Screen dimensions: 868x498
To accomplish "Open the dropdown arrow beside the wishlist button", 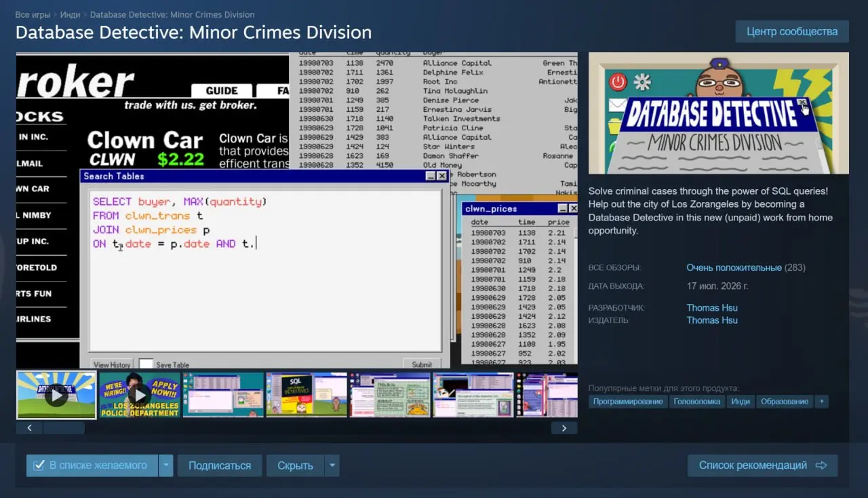I will tap(167, 465).
